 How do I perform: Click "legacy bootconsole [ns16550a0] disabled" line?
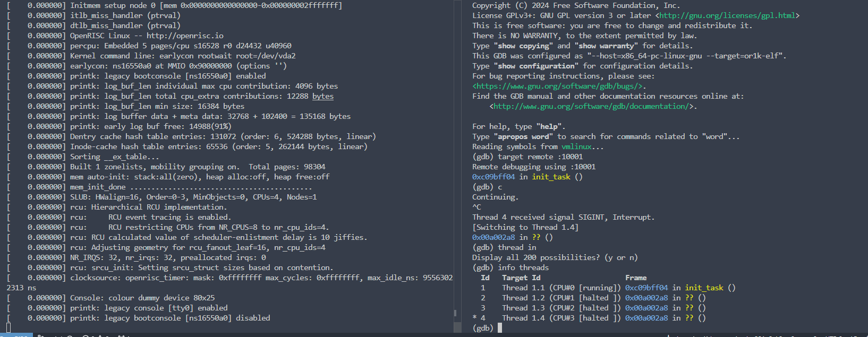138,318
